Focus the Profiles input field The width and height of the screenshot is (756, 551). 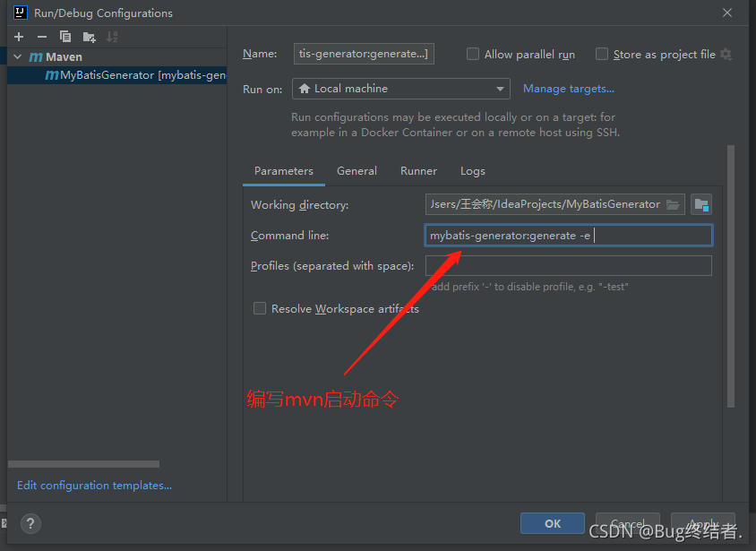click(x=569, y=265)
